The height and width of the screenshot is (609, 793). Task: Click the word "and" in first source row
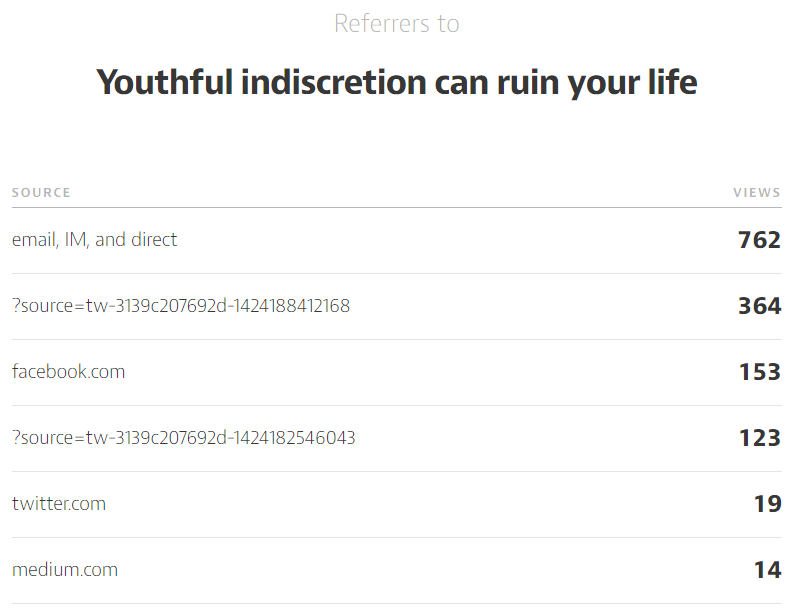(x=110, y=240)
